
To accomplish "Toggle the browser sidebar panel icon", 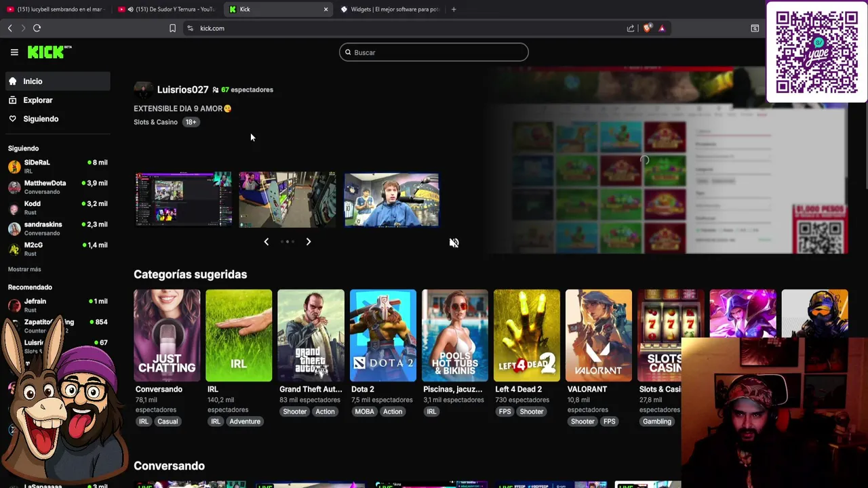I will 755,28.
